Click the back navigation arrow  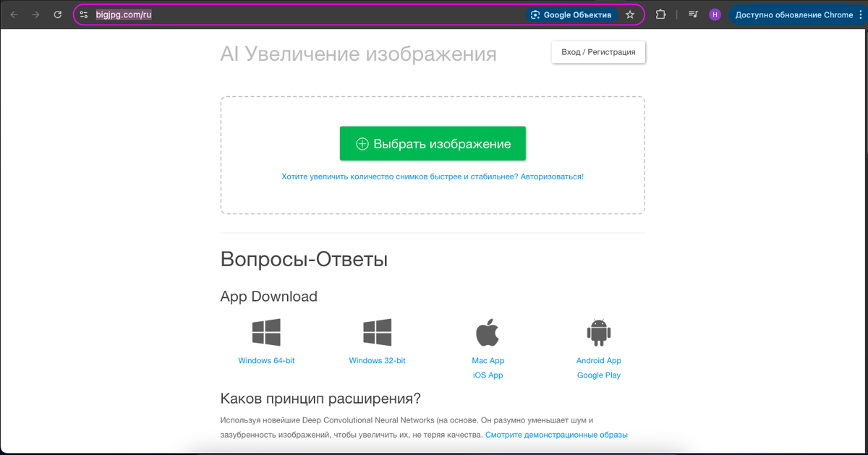(x=15, y=14)
